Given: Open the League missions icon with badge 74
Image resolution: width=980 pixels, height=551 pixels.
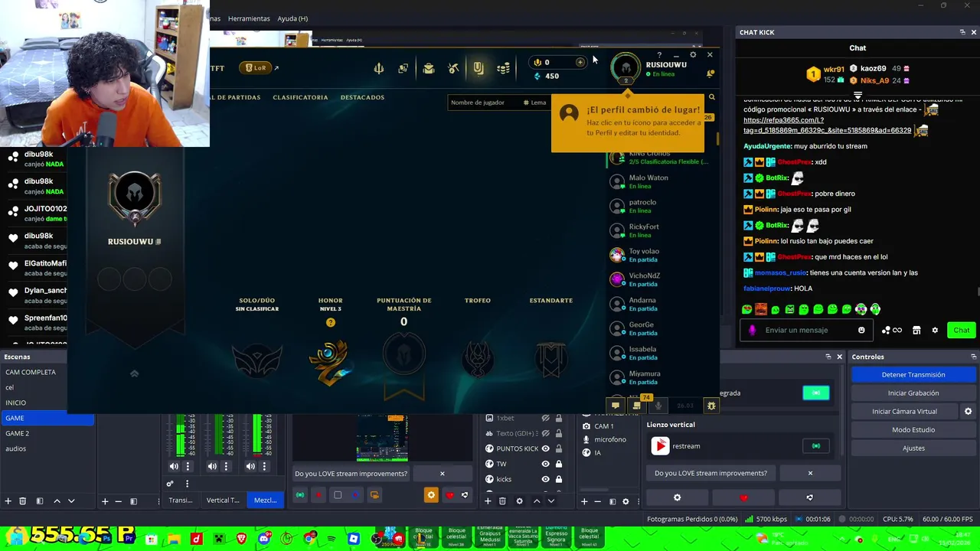Looking at the screenshot, I should point(637,406).
